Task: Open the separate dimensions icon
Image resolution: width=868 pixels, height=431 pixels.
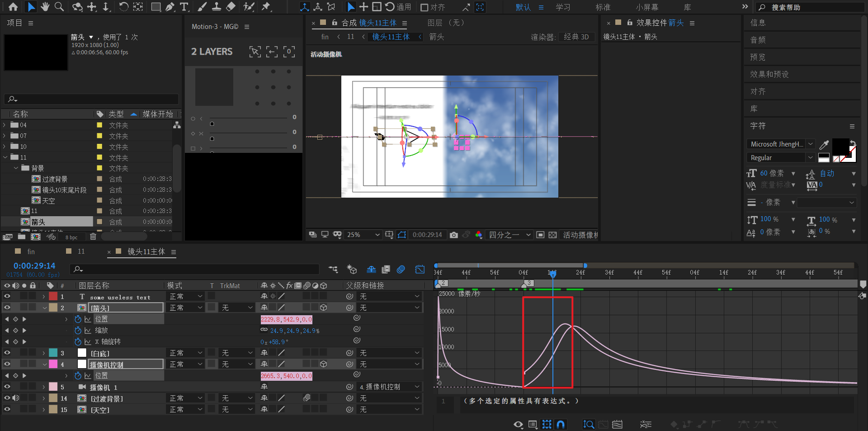Action: coord(646,424)
